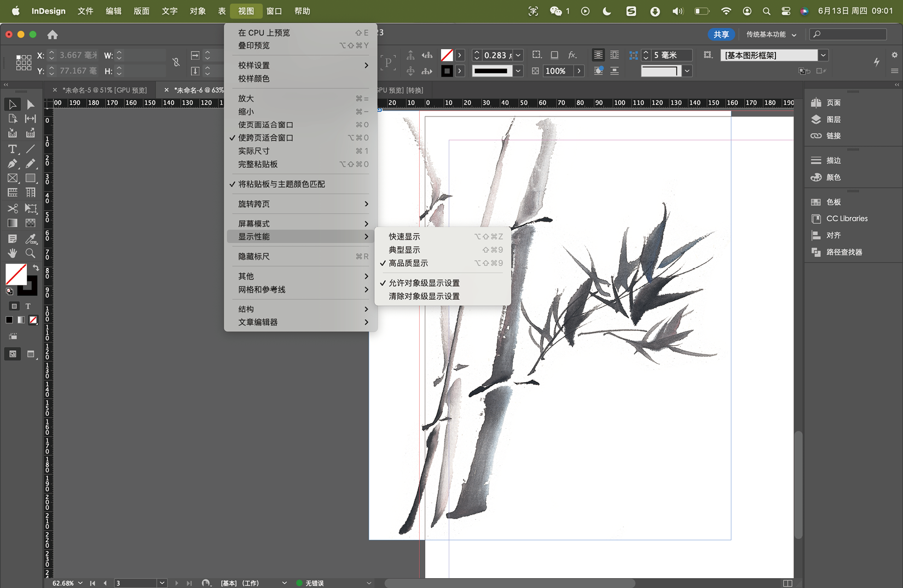Viewport: 903px width, 588px height.
Task: Open the 传统基本功能 workspace dropdown
Action: point(771,34)
